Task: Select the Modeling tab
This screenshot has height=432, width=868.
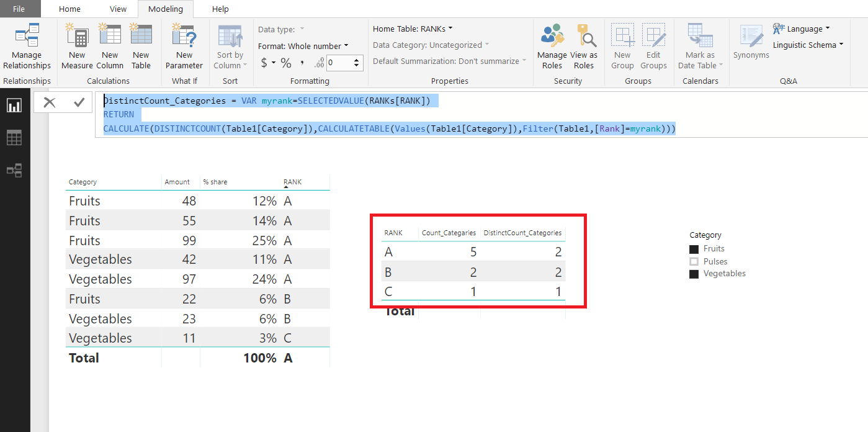Action: (166, 9)
